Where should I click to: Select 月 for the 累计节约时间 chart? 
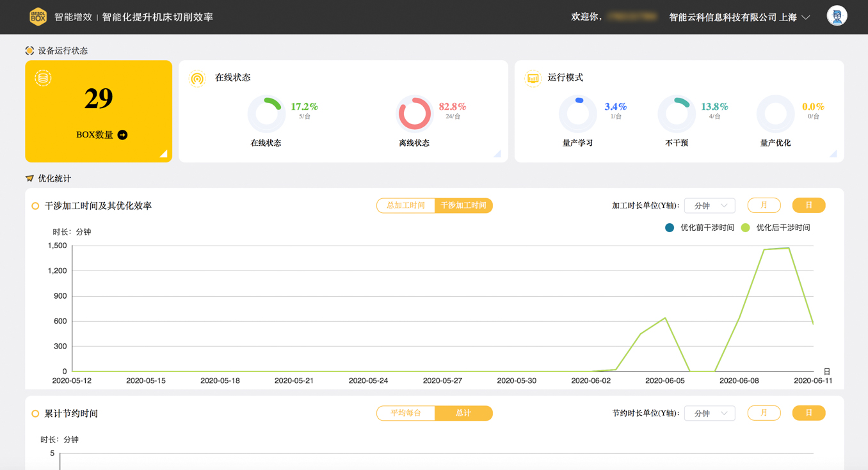coord(764,413)
